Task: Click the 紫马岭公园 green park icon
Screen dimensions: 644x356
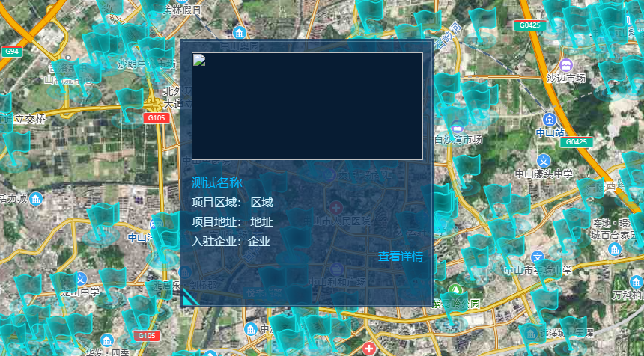Action: click(x=455, y=291)
